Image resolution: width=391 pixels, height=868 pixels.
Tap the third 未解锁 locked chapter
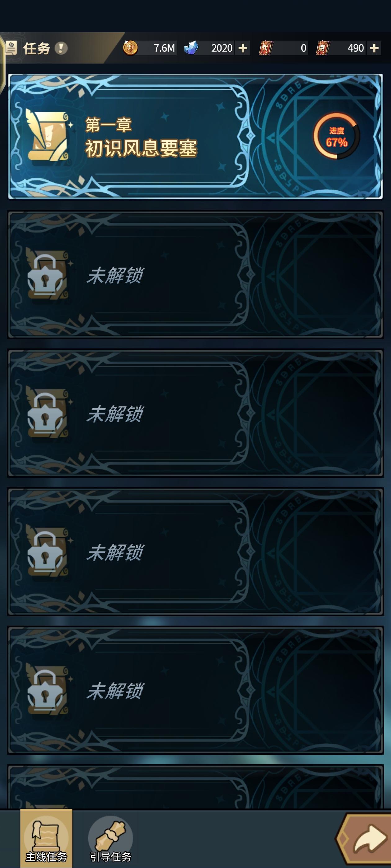point(195,551)
